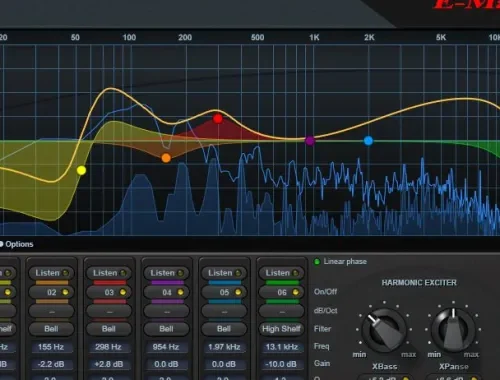Select the blue band 05 EQ node

coord(368,141)
